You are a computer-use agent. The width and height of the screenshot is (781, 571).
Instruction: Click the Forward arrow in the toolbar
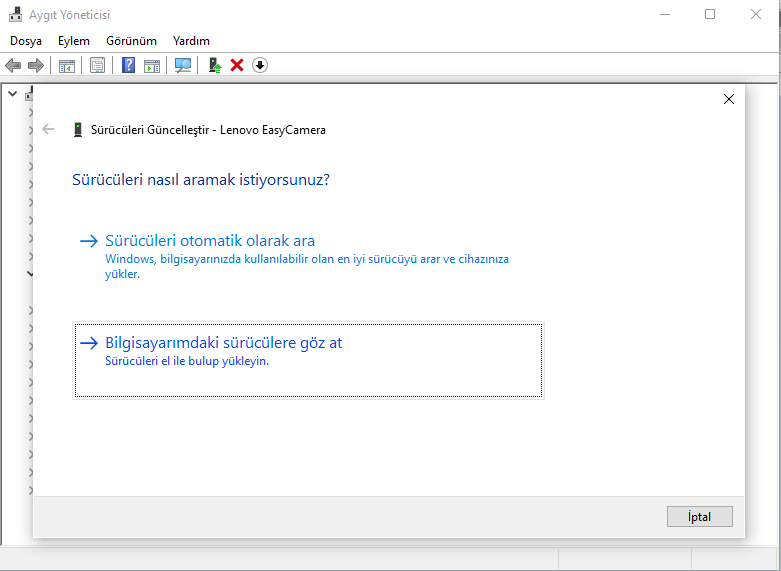click(35, 65)
